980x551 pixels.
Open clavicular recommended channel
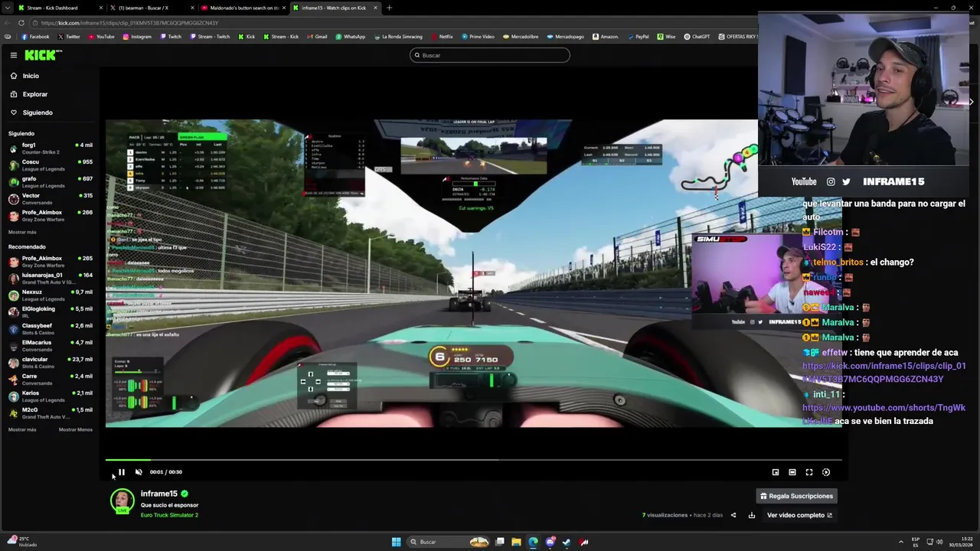(51, 362)
